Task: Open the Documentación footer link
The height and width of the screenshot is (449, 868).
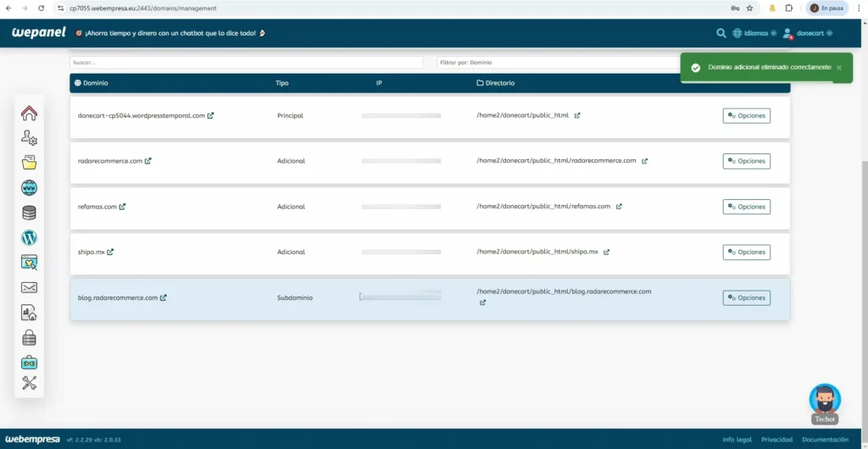Action: click(825, 440)
